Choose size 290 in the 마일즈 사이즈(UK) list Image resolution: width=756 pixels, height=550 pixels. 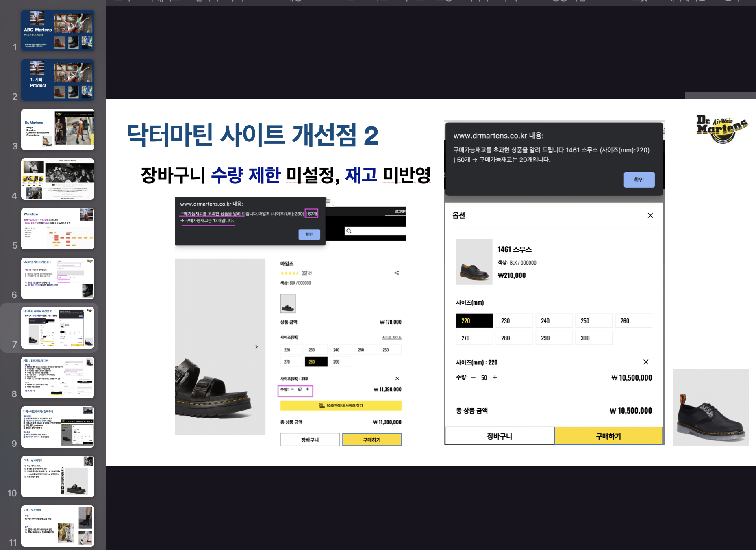(341, 362)
